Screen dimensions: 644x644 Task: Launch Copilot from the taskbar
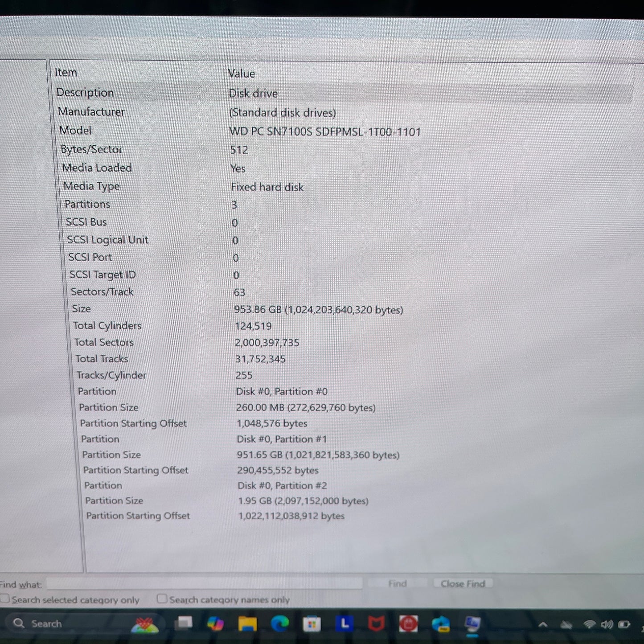216,623
